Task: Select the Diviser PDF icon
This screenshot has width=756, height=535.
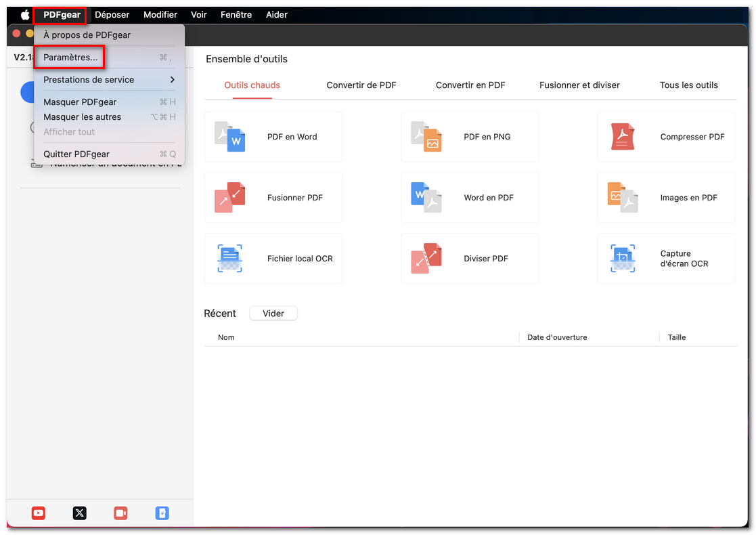Action: click(x=426, y=259)
